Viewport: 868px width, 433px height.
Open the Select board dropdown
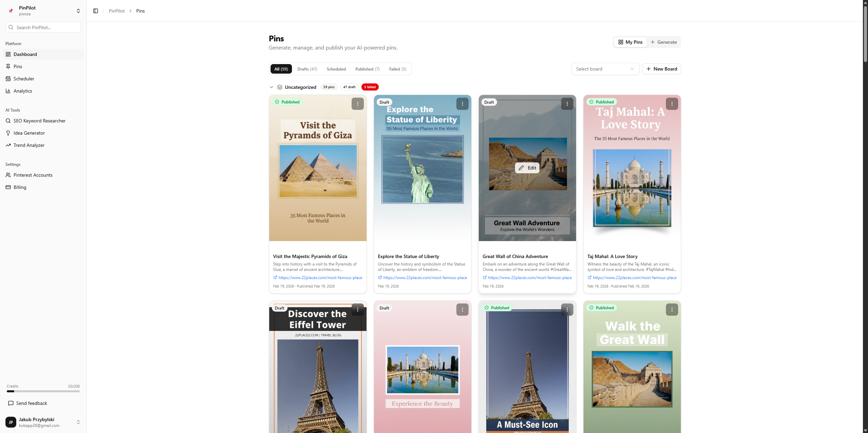[x=605, y=69]
